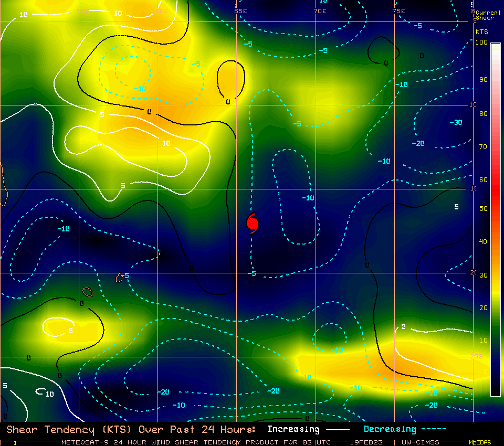
Task: Click the yellow band near 30 on colorbar
Action: 495,274
